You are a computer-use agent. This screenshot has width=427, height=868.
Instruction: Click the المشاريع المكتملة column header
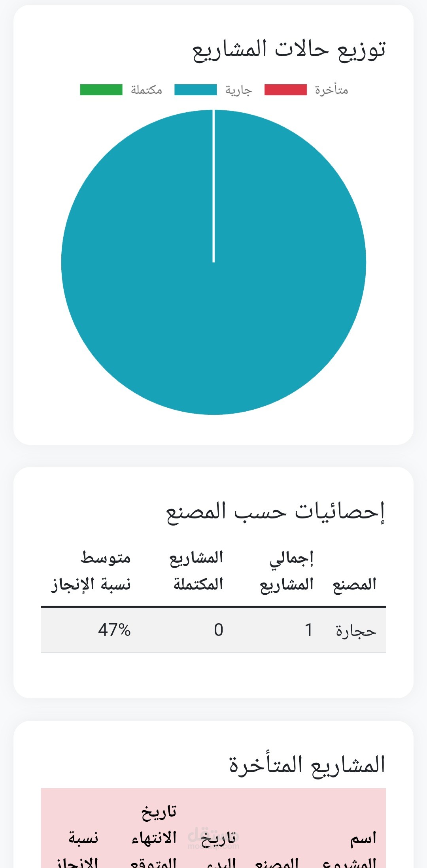(x=197, y=571)
